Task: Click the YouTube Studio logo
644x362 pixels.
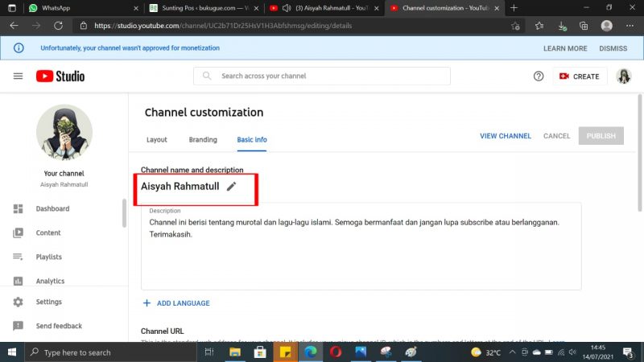Action: (60, 76)
